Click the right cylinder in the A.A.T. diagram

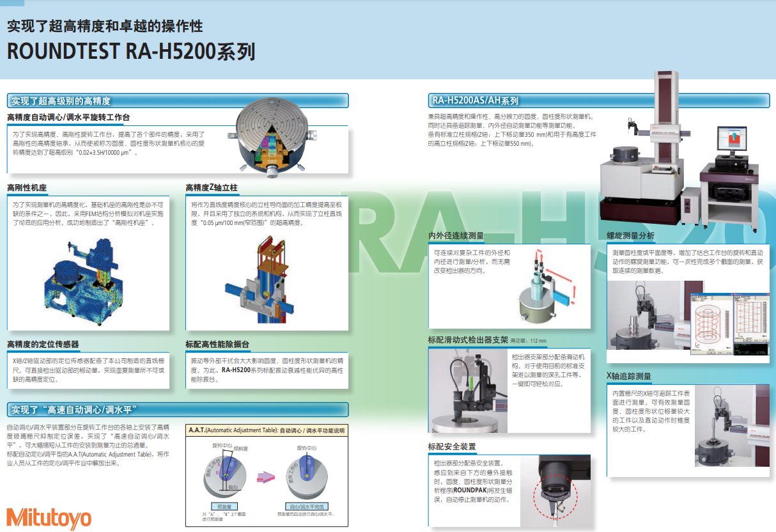pyautogui.click(x=307, y=478)
